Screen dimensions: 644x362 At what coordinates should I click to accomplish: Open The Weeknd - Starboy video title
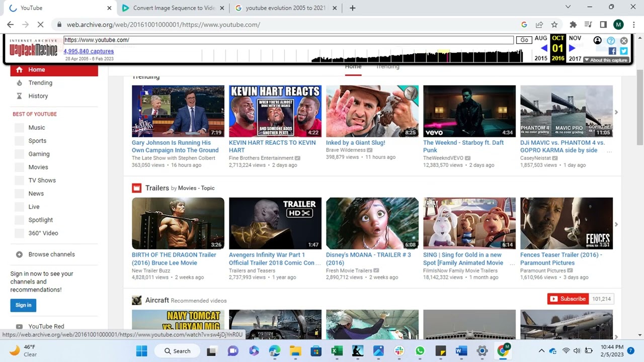pos(463,146)
